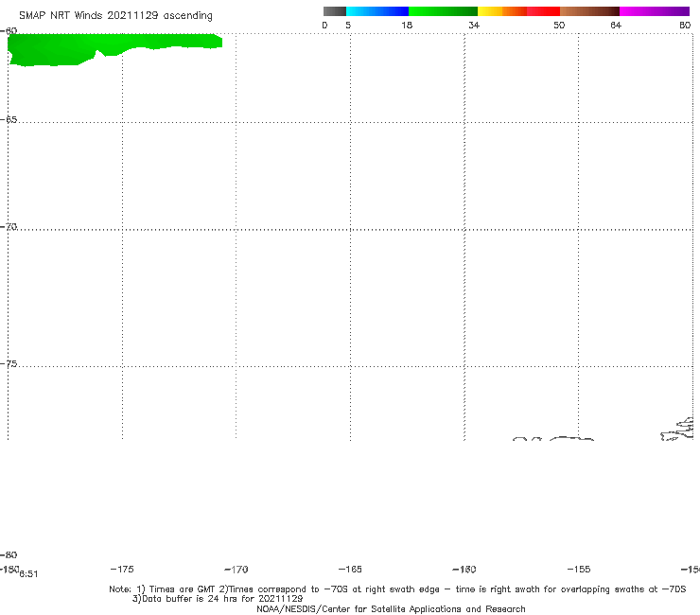Image resolution: width=700 pixels, height=615 pixels.
Task: Click the -80 latitude label
Action: pyautogui.click(x=9, y=554)
